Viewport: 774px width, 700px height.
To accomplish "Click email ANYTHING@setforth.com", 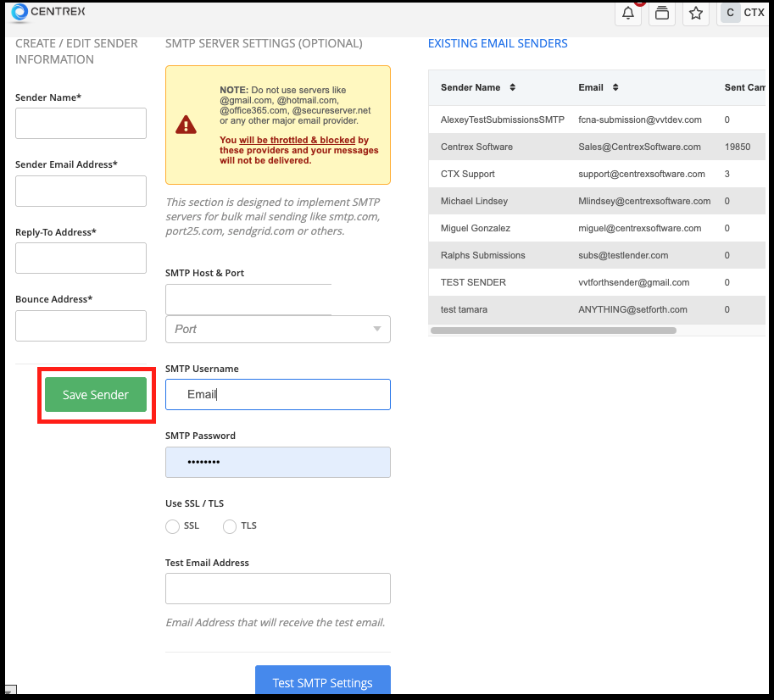I will [632, 309].
